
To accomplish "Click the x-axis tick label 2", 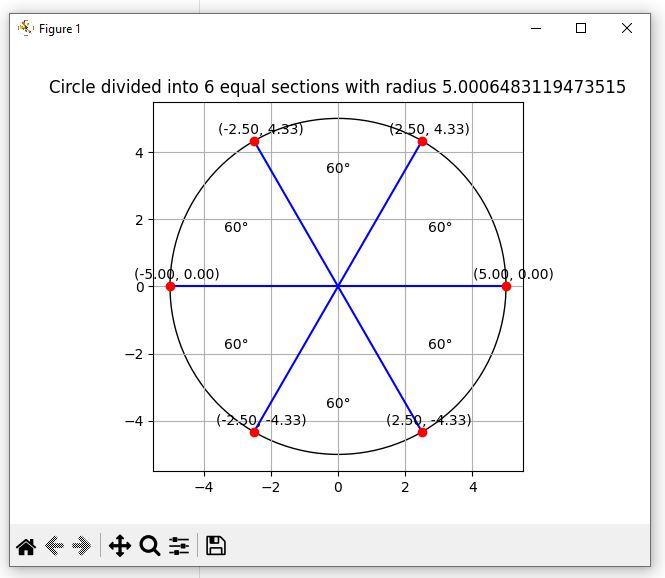I will coord(405,487).
